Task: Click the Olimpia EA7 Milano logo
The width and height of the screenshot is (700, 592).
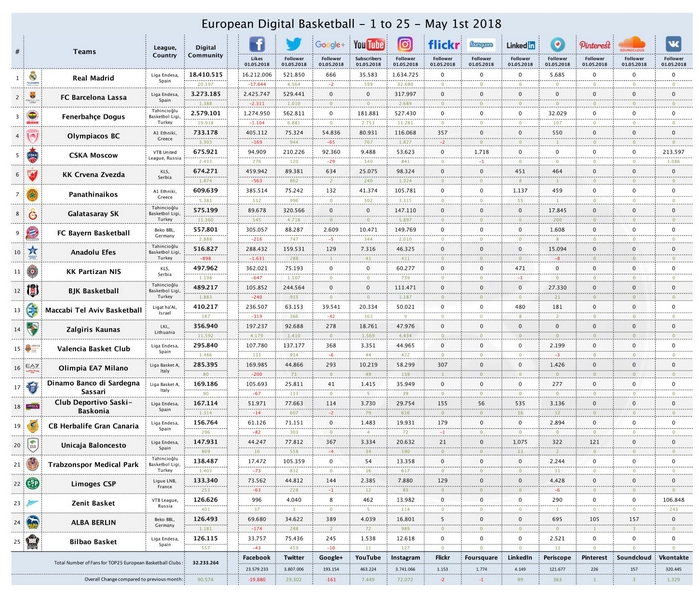Action: pos(33,368)
